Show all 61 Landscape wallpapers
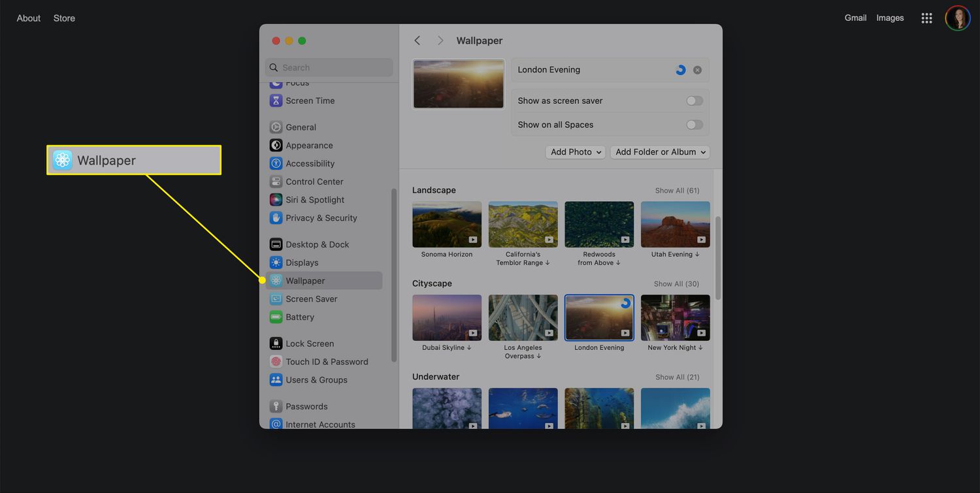Screen dimensions: 980x493 click(x=677, y=191)
